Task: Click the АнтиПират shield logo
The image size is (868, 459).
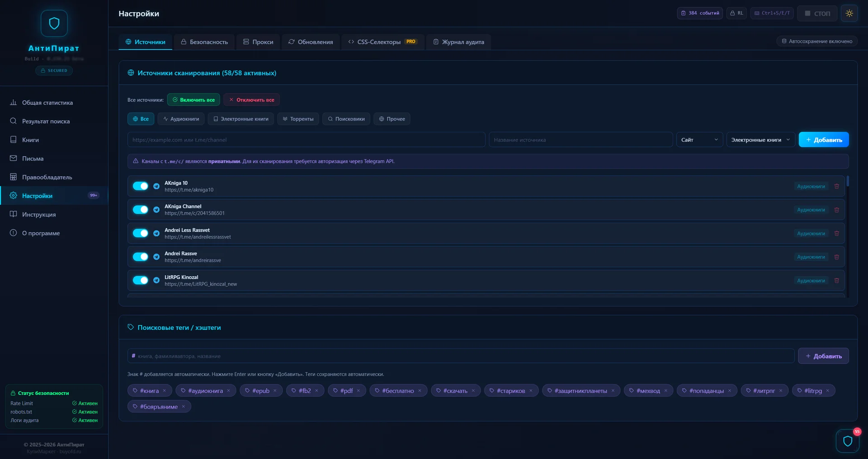Action: (x=54, y=23)
